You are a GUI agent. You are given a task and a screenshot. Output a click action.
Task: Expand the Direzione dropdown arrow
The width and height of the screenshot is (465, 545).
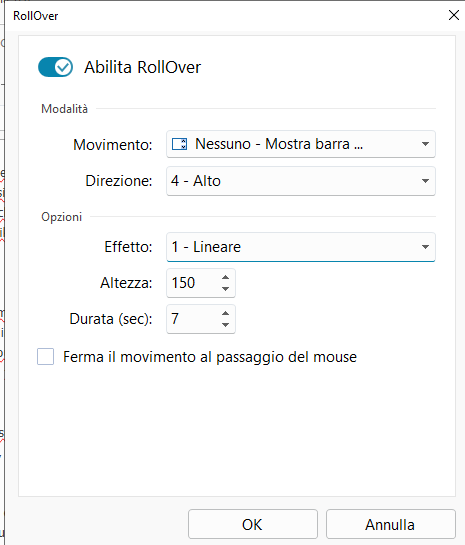coord(425,181)
